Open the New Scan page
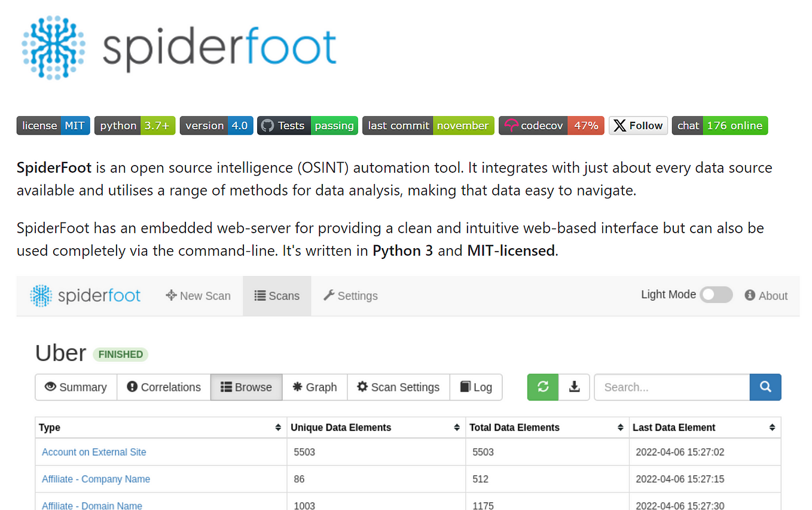The image size is (812, 510). (198, 295)
